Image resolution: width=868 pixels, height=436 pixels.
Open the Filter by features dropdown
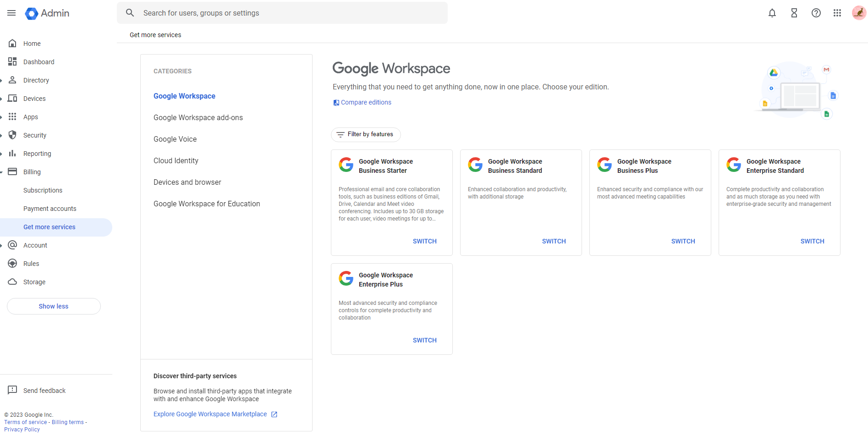click(x=366, y=134)
